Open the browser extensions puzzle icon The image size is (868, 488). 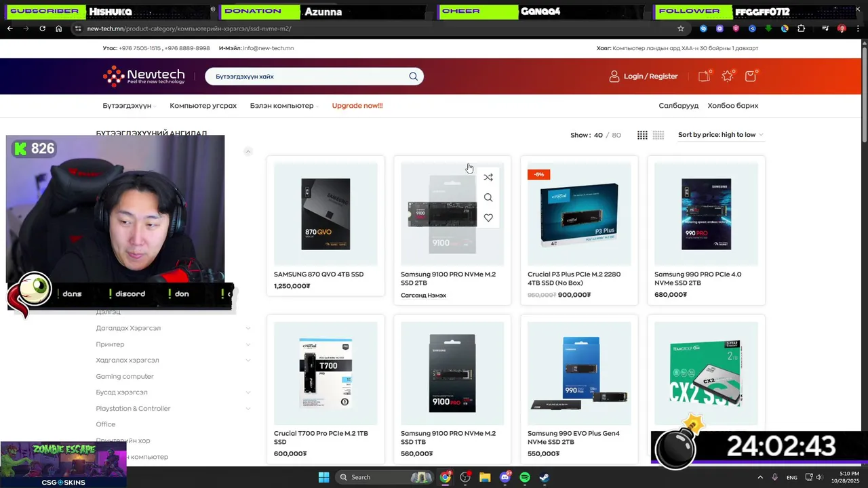pos(801,28)
